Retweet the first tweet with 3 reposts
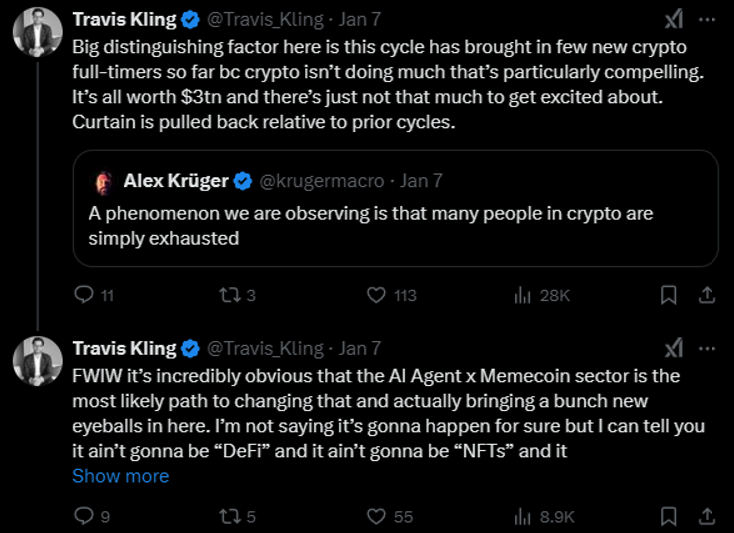This screenshot has width=734, height=533. click(x=231, y=295)
